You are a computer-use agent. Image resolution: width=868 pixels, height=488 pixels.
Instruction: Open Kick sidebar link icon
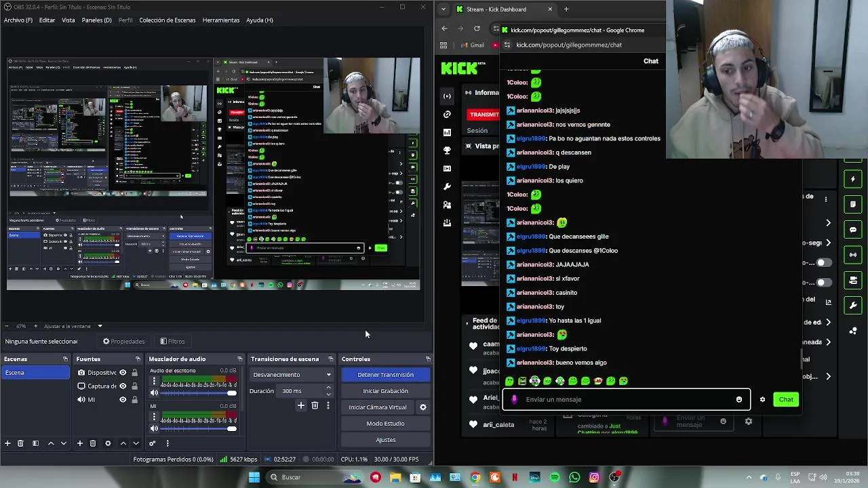[447, 114]
